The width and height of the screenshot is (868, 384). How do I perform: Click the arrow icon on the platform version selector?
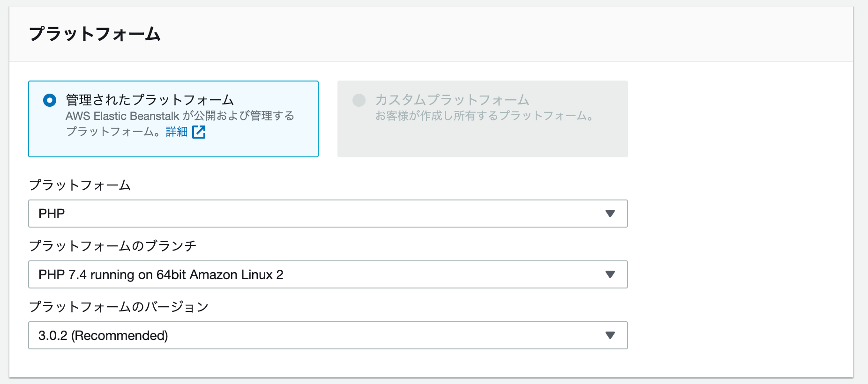point(610,335)
